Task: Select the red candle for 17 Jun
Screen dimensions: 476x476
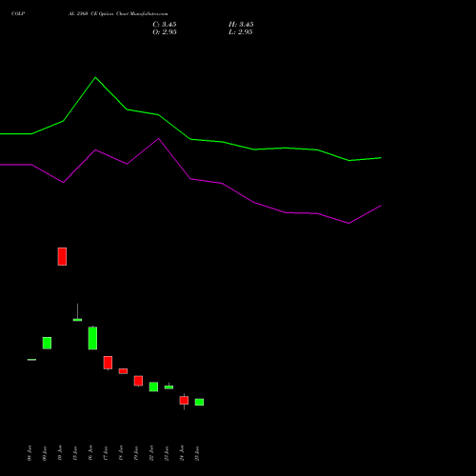Action: coord(108,363)
